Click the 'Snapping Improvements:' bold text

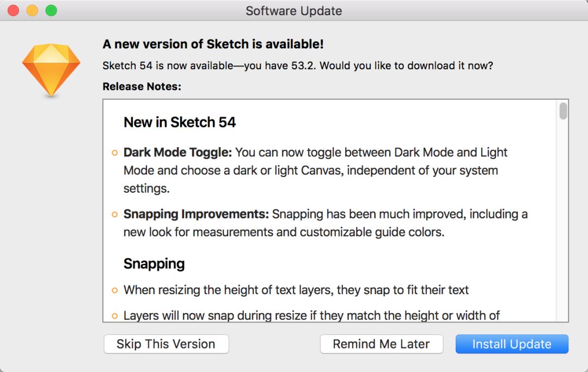point(196,214)
